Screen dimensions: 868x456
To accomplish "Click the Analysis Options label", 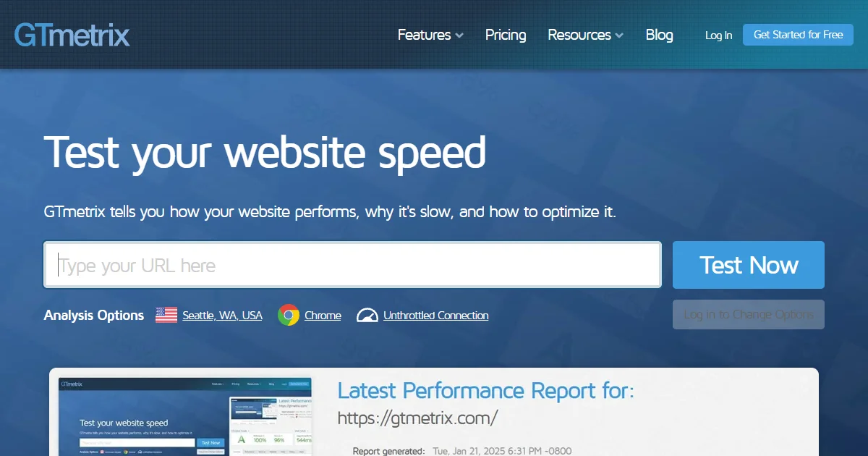I will (x=94, y=315).
